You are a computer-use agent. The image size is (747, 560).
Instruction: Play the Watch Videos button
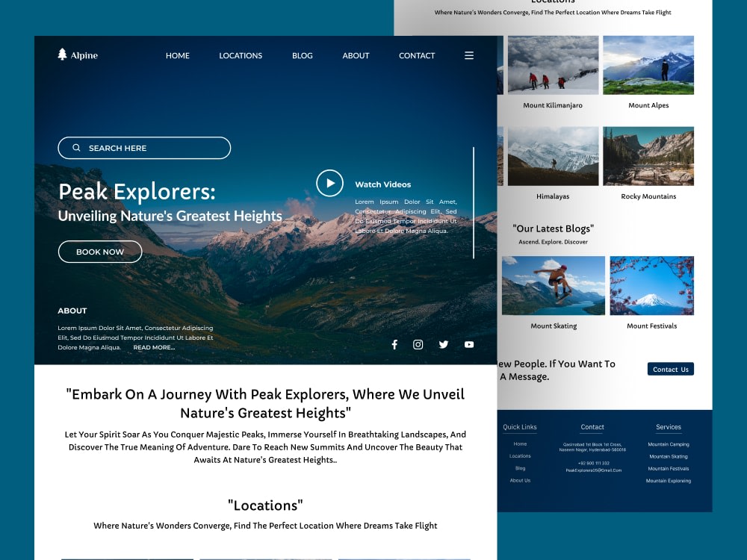[x=329, y=183]
